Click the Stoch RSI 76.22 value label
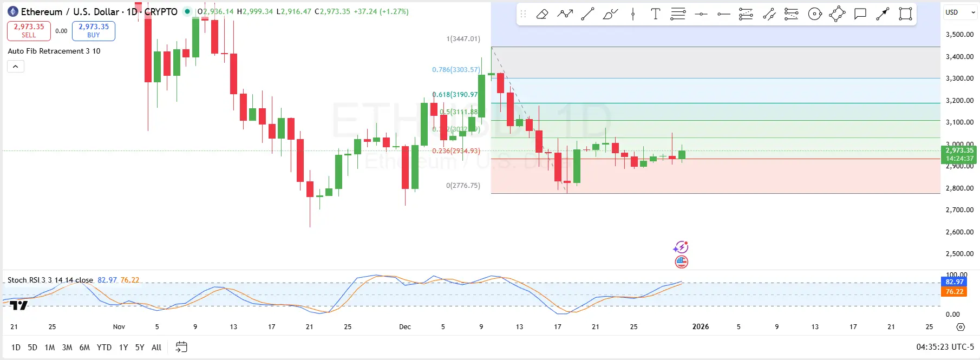This screenshot has height=360, width=980. tap(955, 291)
